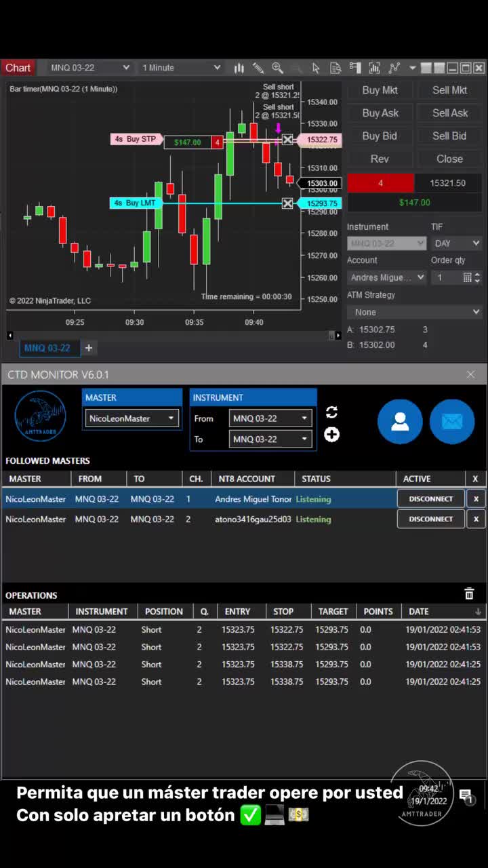488x868 pixels.
Task: Open the order quantity calculator grid icon
Action: pyautogui.click(x=467, y=277)
